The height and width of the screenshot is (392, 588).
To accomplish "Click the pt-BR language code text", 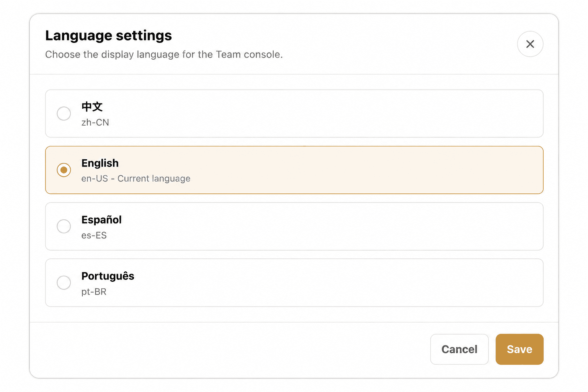I will 94,292.
